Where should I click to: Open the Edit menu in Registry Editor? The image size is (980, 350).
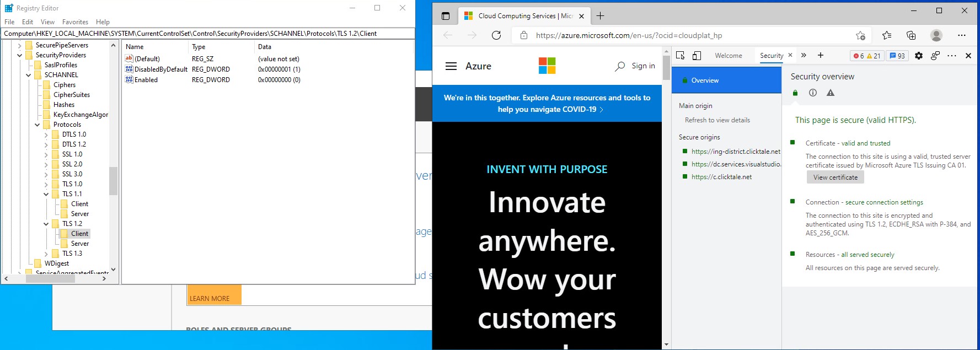pos(28,22)
